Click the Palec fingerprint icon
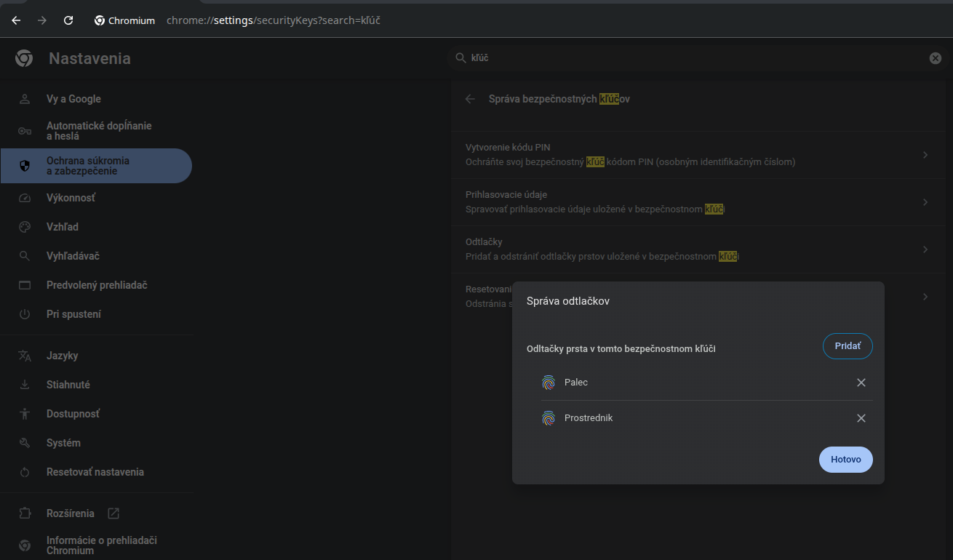The height and width of the screenshot is (560, 953). (x=549, y=383)
